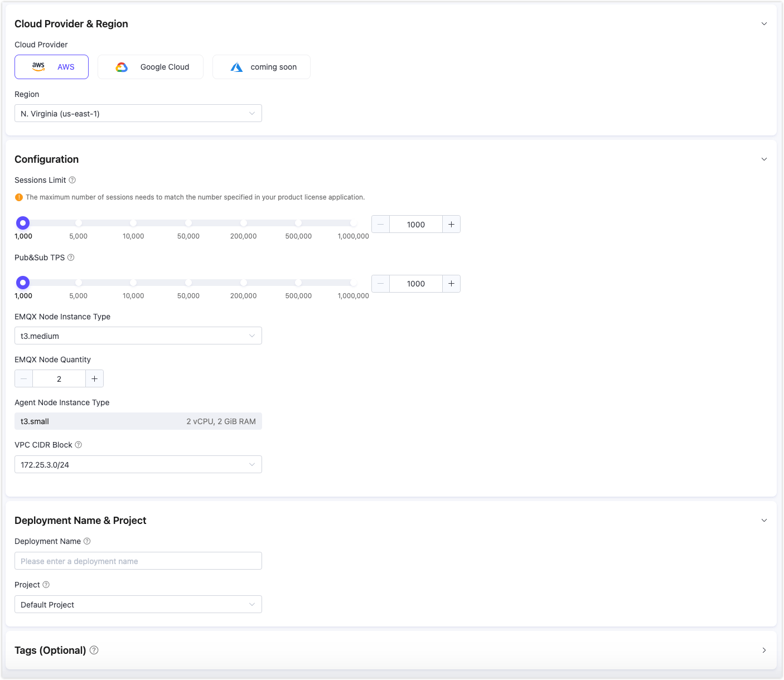
Task: Increase Sessions Limit with plus button
Action: pos(451,224)
